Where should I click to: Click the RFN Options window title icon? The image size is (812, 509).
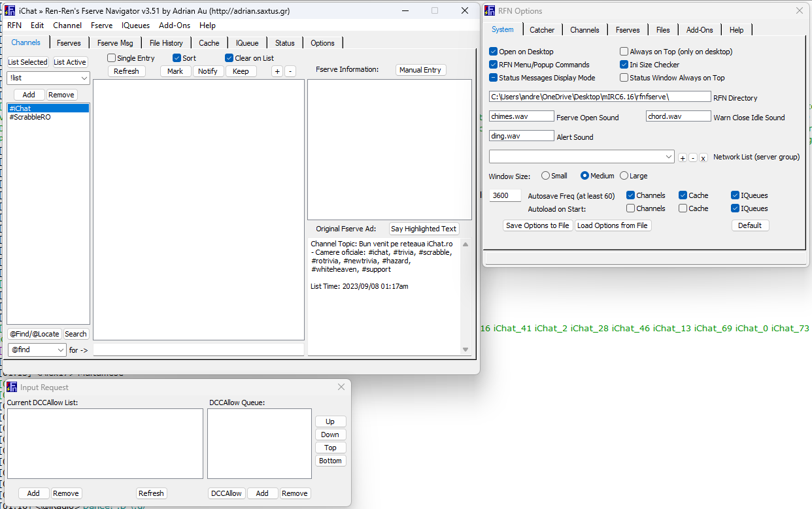[490, 10]
